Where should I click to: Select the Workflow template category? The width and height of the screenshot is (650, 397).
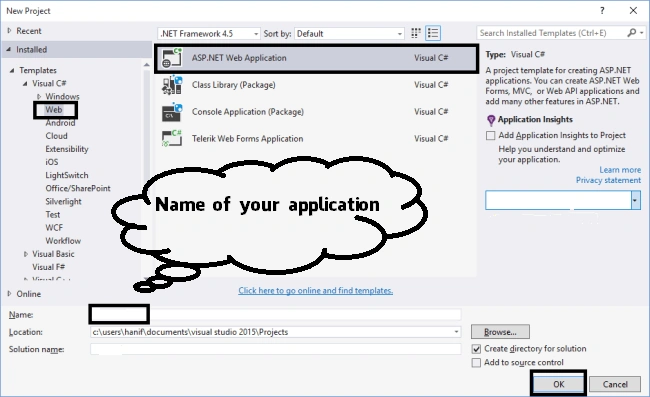pos(63,241)
